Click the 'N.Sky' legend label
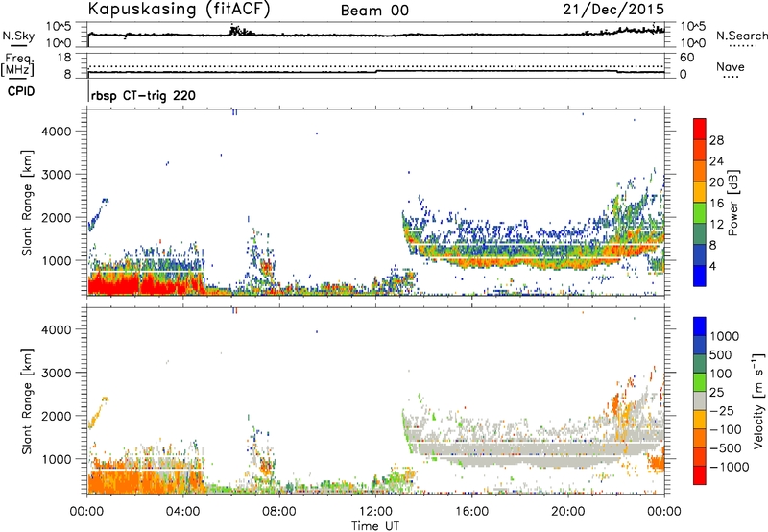768x532 pixels. pos(18,36)
